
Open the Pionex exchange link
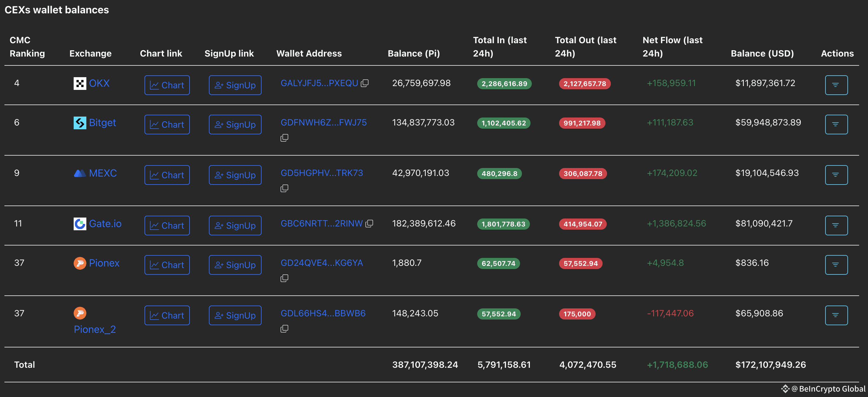(104, 263)
